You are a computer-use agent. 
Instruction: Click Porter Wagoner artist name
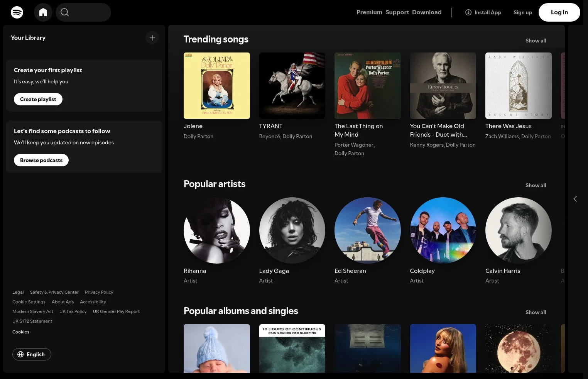coord(354,145)
